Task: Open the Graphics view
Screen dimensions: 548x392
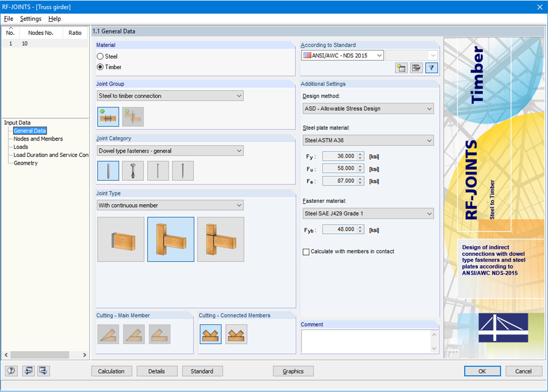Action: (x=293, y=371)
